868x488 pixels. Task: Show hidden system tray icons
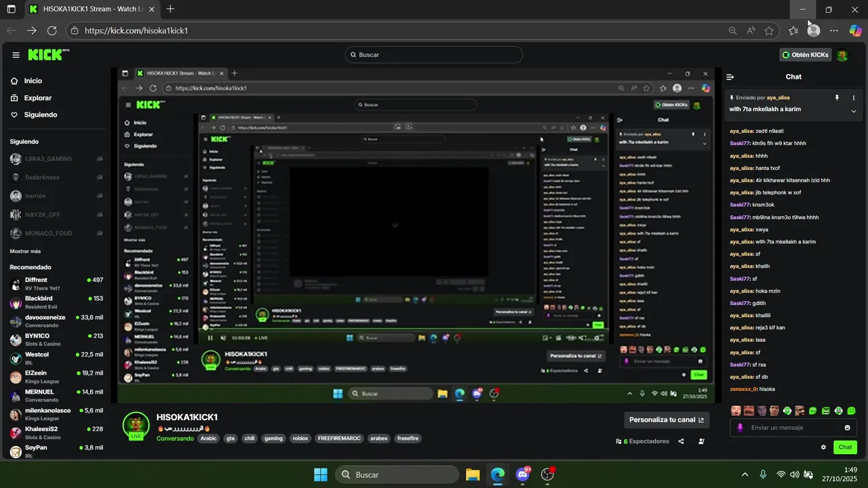tap(745, 474)
